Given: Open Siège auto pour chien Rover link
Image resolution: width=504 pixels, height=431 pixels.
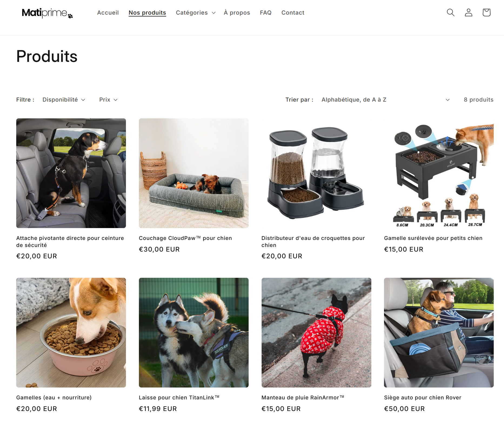Looking at the screenshot, I should click(423, 397).
